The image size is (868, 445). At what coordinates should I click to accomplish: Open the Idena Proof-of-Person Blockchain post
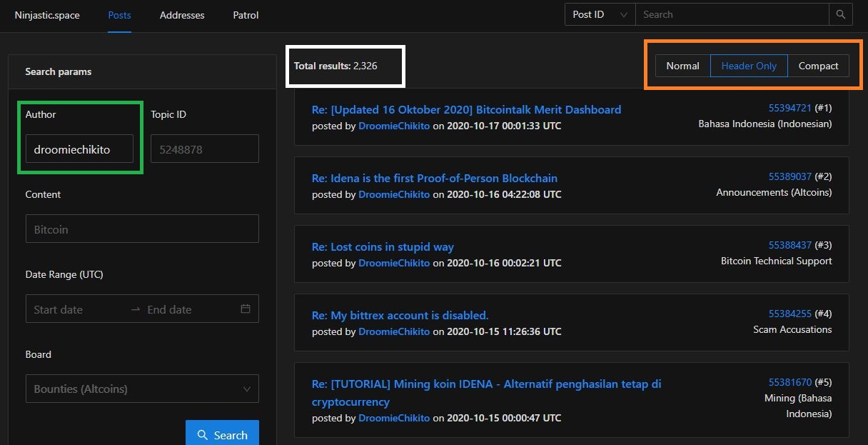tap(435, 178)
